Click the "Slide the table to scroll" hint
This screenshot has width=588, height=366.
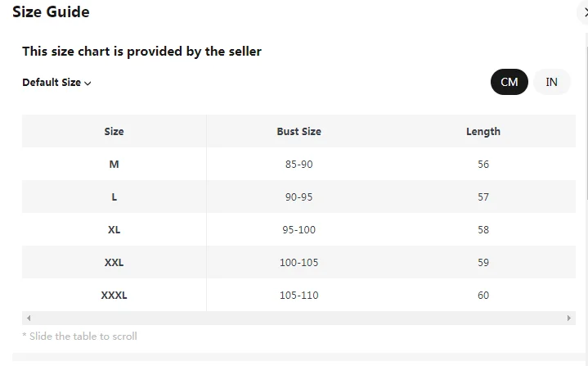click(79, 337)
